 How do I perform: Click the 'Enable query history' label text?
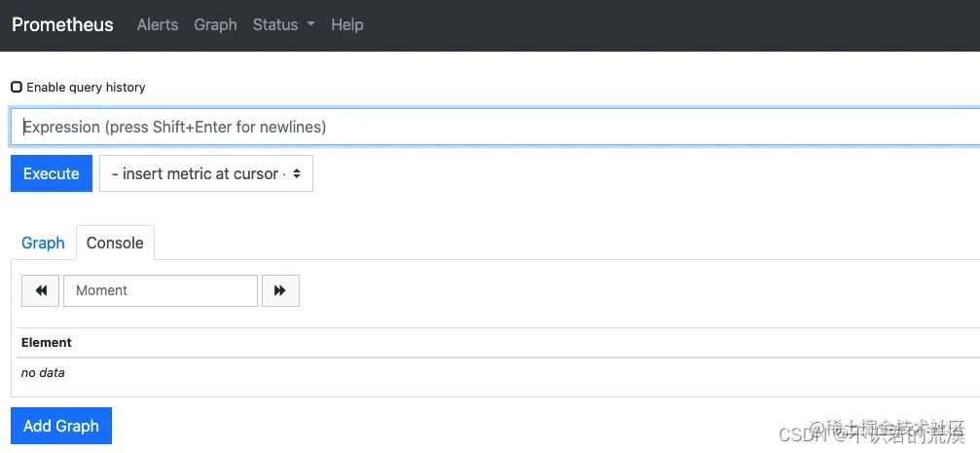[86, 87]
